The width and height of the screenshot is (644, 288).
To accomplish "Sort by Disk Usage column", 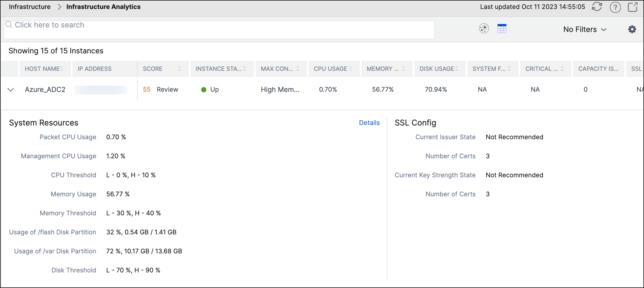I will [x=456, y=69].
